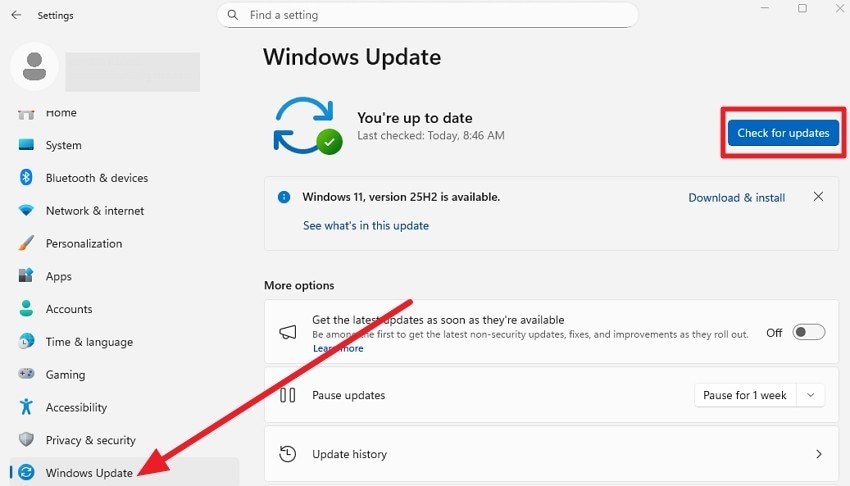This screenshot has width=850, height=486.
Task: Click the back arrow in Settings
Action: pyautogui.click(x=16, y=15)
